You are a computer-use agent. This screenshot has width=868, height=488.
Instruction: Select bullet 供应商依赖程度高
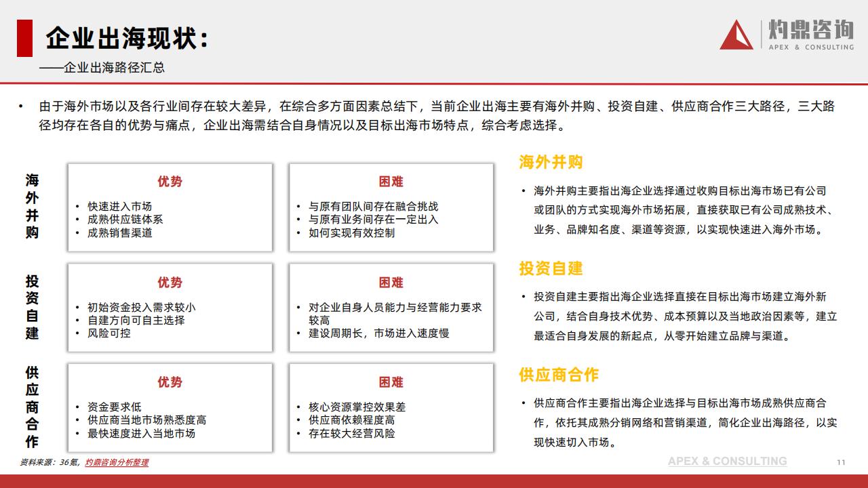(x=351, y=420)
